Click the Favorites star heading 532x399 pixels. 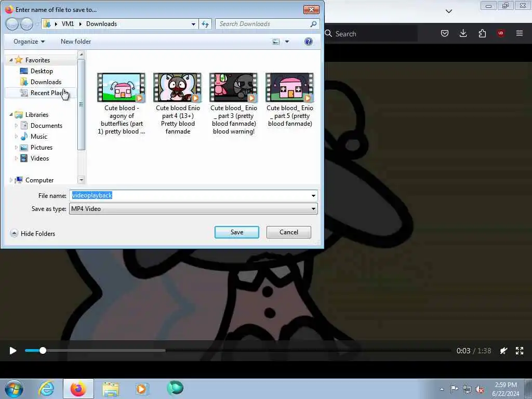pyautogui.click(x=37, y=60)
